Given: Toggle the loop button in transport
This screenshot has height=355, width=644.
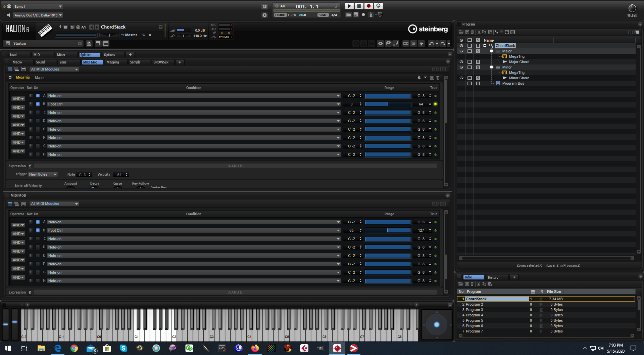Looking at the screenshot, I should point(378,6).
